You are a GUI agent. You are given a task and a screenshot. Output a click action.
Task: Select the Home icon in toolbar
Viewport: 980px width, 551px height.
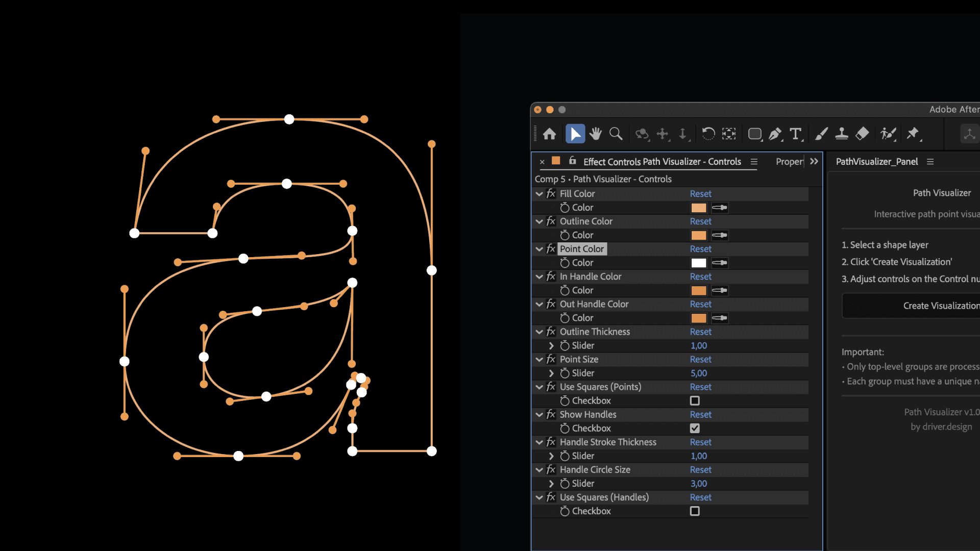(x=550, y=134)
